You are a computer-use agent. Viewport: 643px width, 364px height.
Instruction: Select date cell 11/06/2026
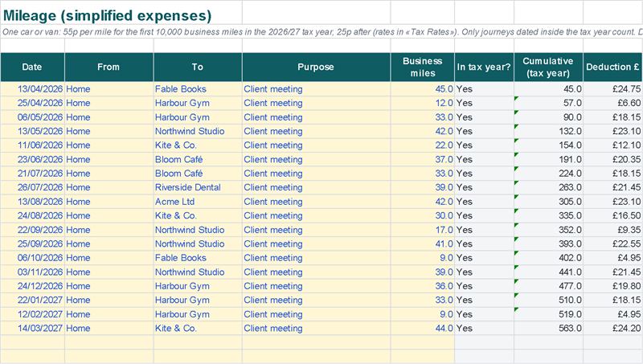pos(32,145)
